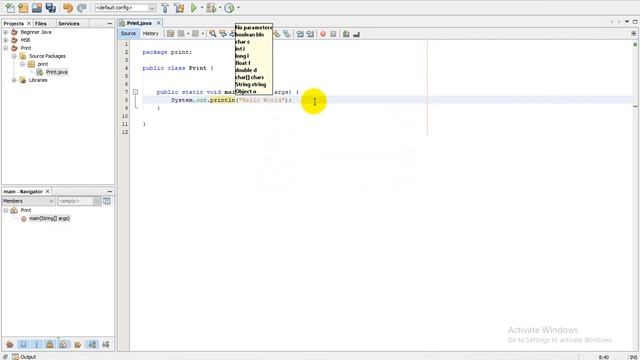Run the project with green play icon
The height and width of the screenshot is (360, 640).
194,8
